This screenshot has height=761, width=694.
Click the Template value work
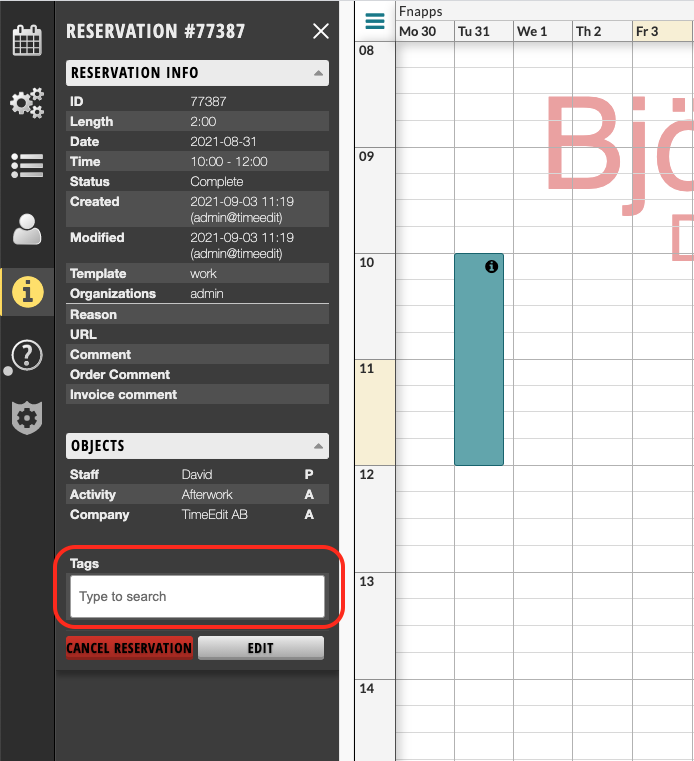click(203, 274)
